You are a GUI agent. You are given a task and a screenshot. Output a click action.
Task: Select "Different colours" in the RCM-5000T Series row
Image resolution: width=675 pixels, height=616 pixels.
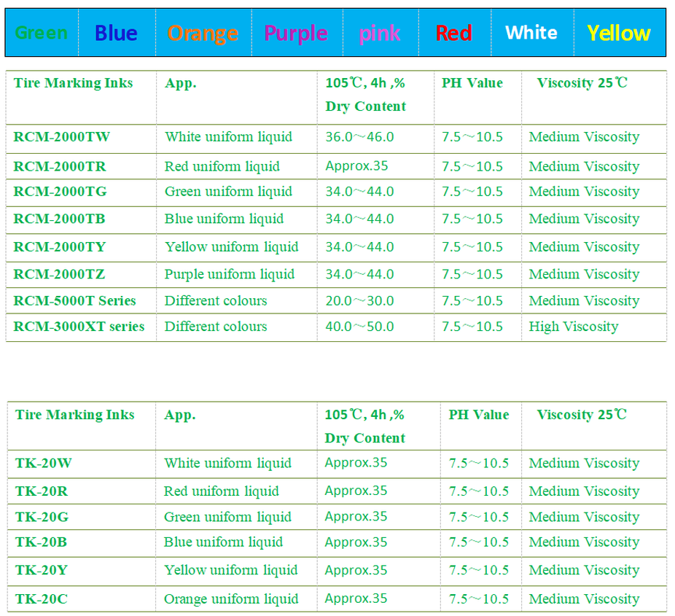click(216, 301)
